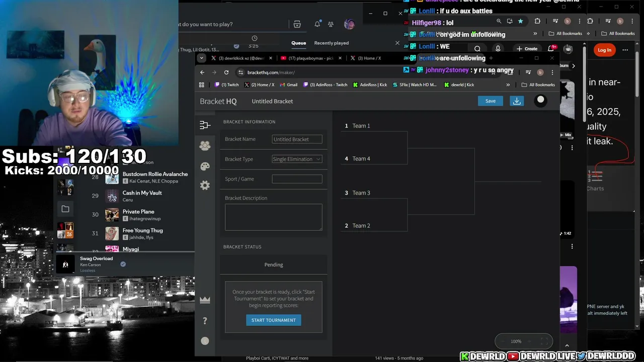Open the (1) Twitch bookmark
This screenshot has height=362, width=644.
pyautogui.click(x=227, y=85)
